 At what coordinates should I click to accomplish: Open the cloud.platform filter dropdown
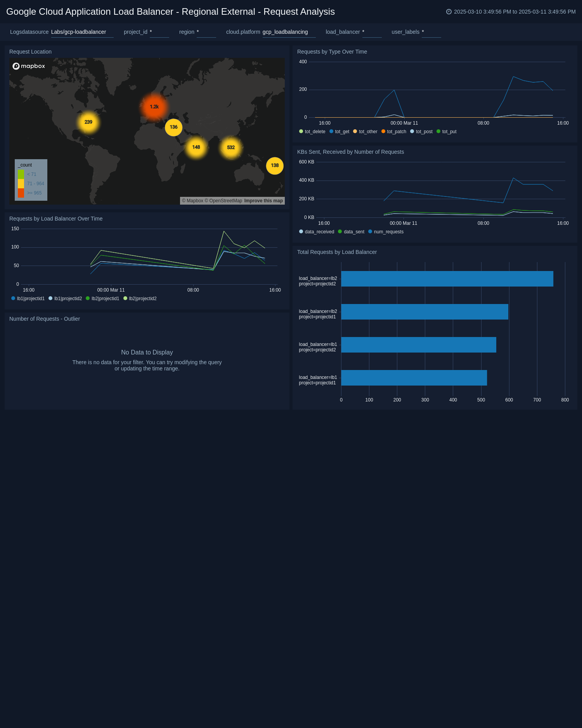[289, 32]
